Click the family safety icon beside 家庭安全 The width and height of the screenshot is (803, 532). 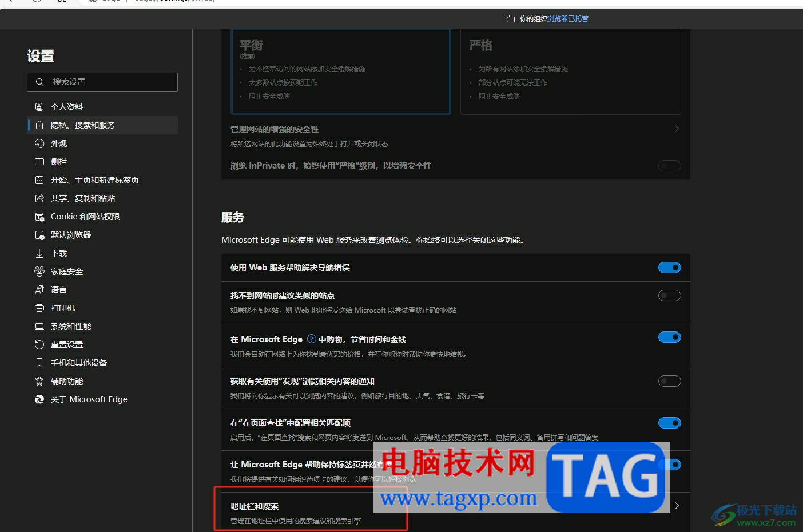39,271
